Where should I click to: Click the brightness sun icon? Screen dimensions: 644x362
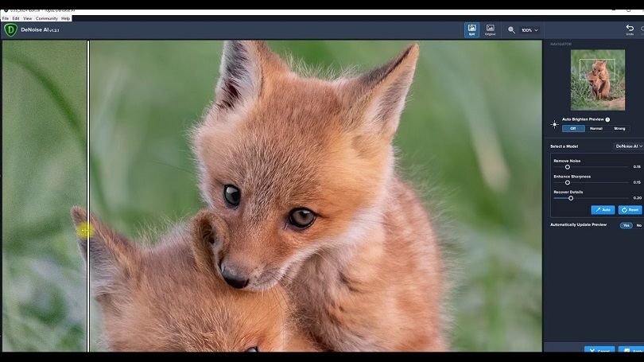(x=554, y=124)
